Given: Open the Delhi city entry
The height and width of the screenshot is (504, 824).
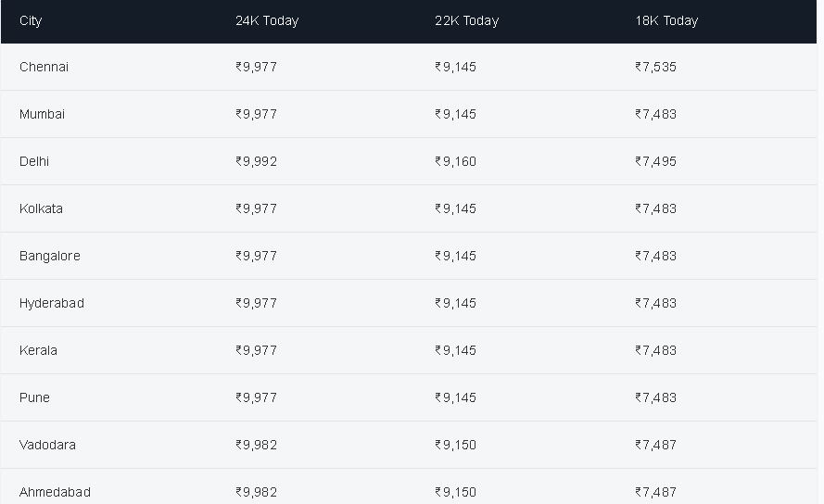Looking at the screenshot, I should pyautogui.click(x=34, y=161).
